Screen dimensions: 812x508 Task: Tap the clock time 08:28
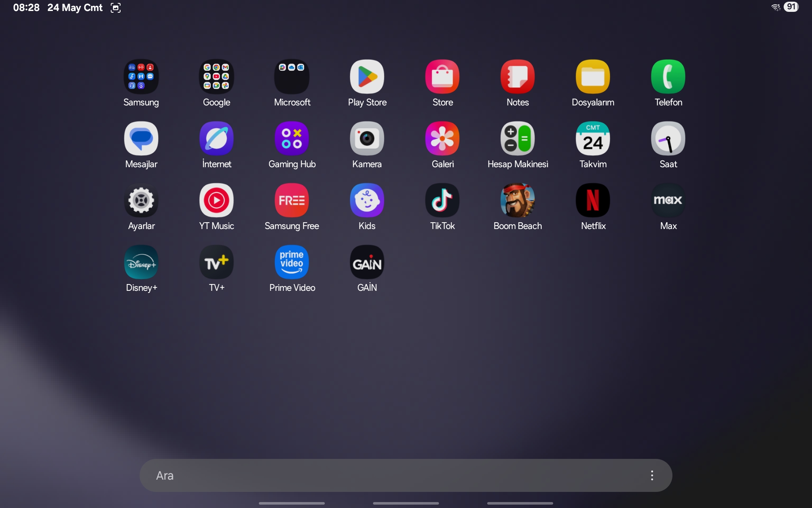click(x=26, y=8)
